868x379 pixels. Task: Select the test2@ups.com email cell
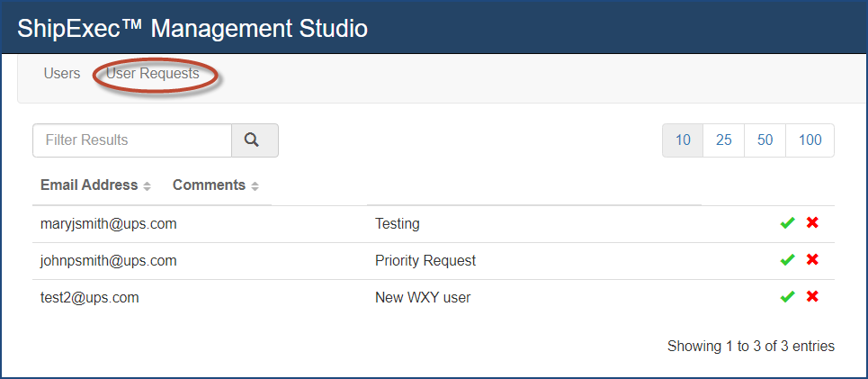(x=90, y=298)
